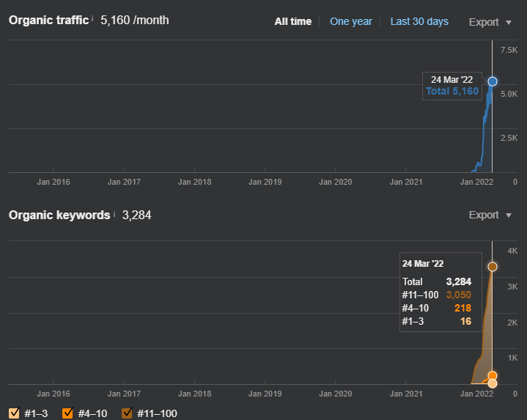Click the '218' #4–10 tooltip value
Viewport: 527px width, 420px height.
tap(462, 308)
